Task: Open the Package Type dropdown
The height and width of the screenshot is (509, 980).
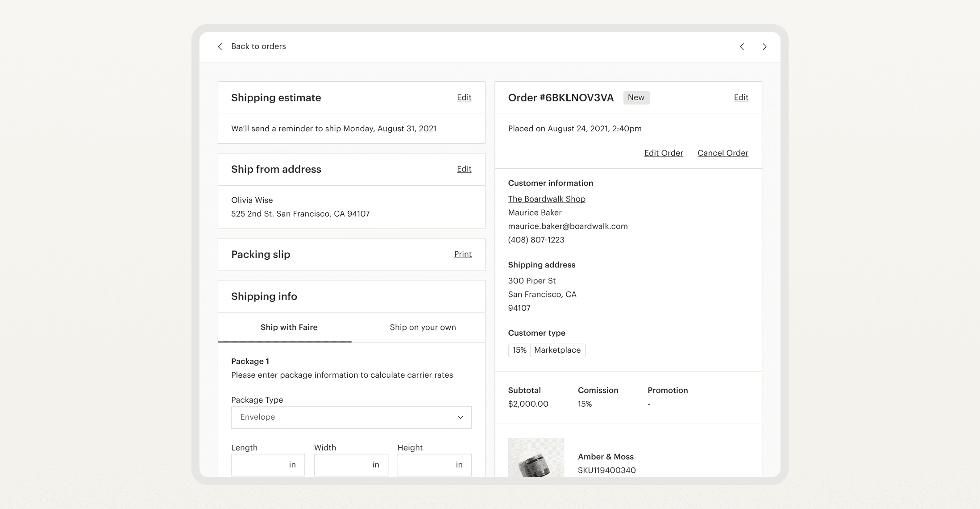Action: [351, 417]
